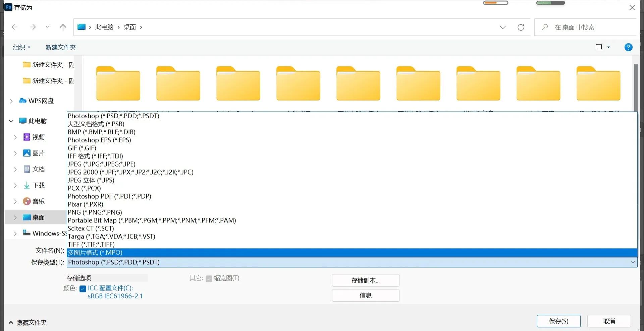
Task: Navigate back using the back arrow
Action: pyautogui.click(x=15, y=27)
